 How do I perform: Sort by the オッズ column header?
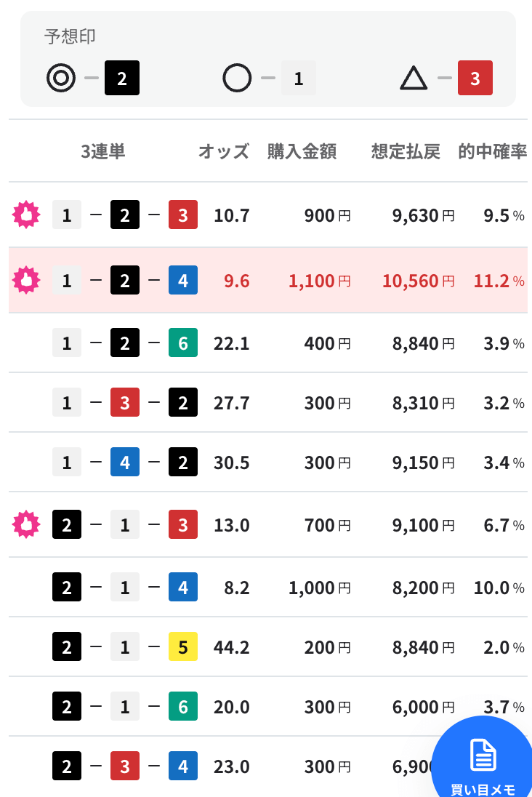click(224, 151)
